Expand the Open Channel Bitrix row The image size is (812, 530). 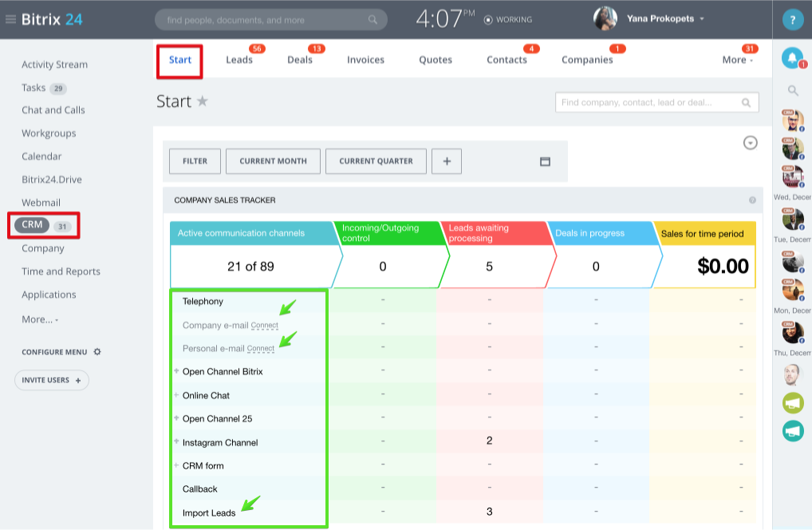pyautogui.click(x=176, y=371)
